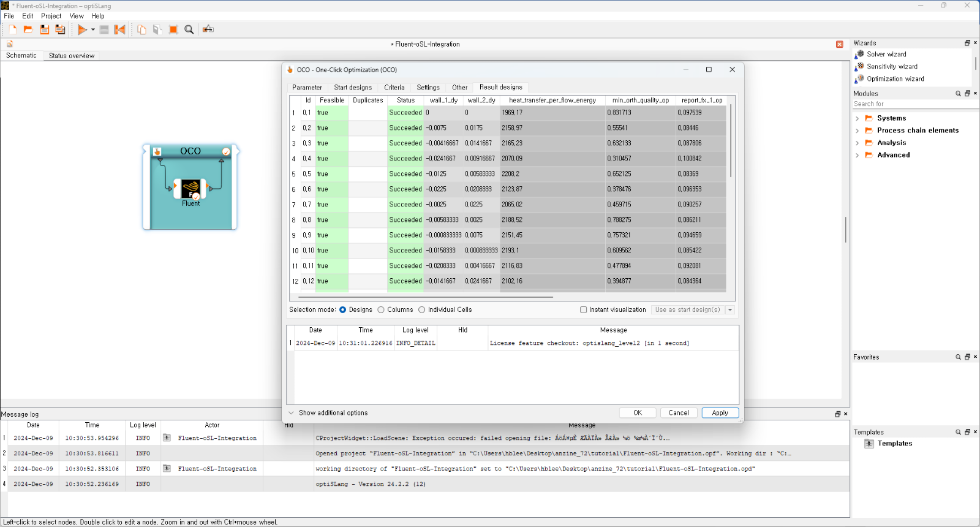Click the Cancel button in the OCO dialog
Viewport: 980px width, 527px height.
coord(679,413)
